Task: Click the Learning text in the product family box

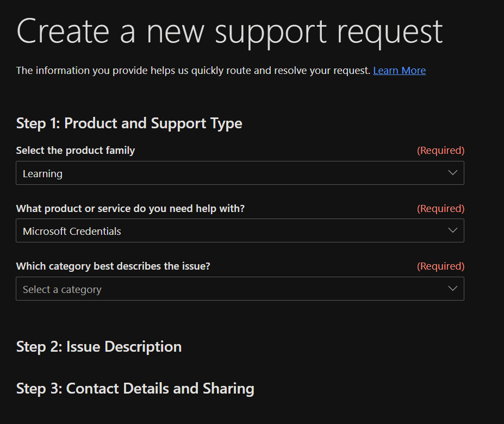Action: [x=42, y=174]
